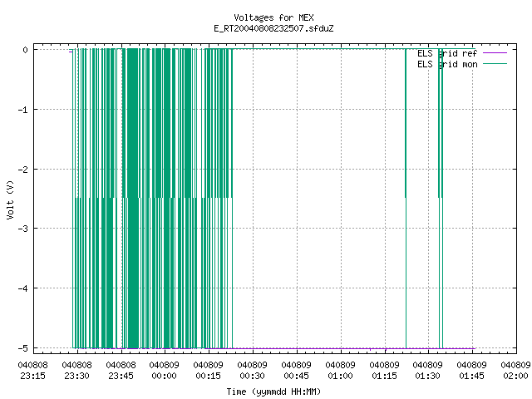Click the 'ELS grid mon' legend label
Image resolution: width=532 pixels, height=399 pixels.
click(447, 64)
